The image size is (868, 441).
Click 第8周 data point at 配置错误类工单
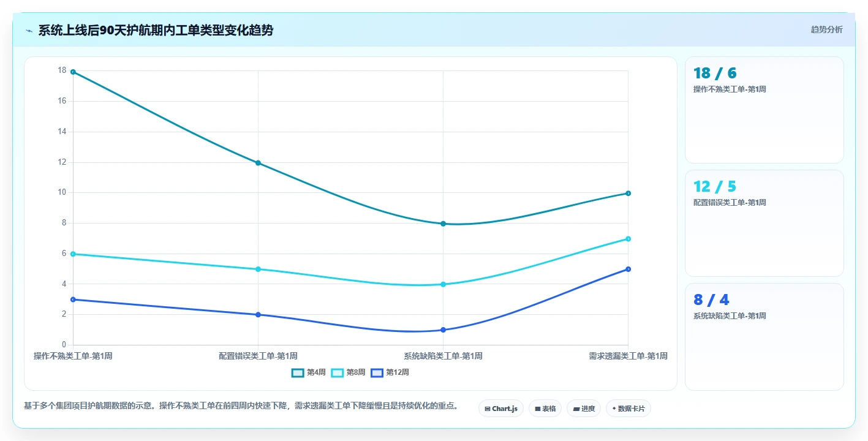point(258,269)
